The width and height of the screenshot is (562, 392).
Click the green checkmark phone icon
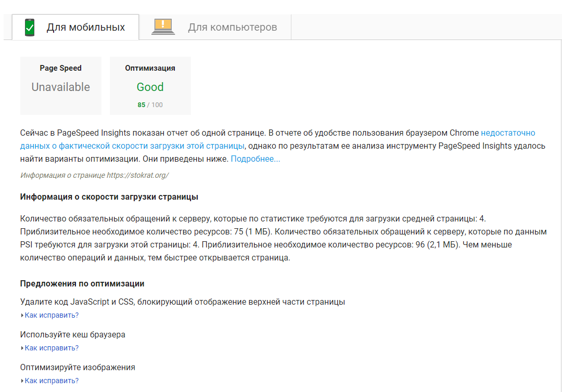point(30,27)
